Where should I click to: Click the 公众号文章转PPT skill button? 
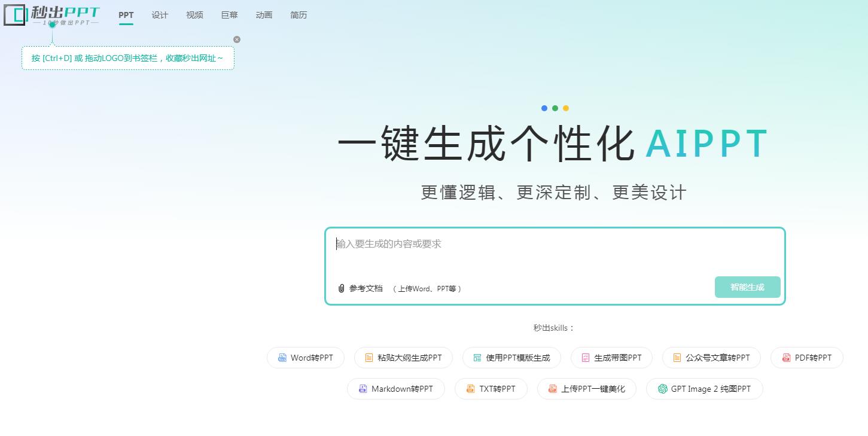[x=711, y=358]
